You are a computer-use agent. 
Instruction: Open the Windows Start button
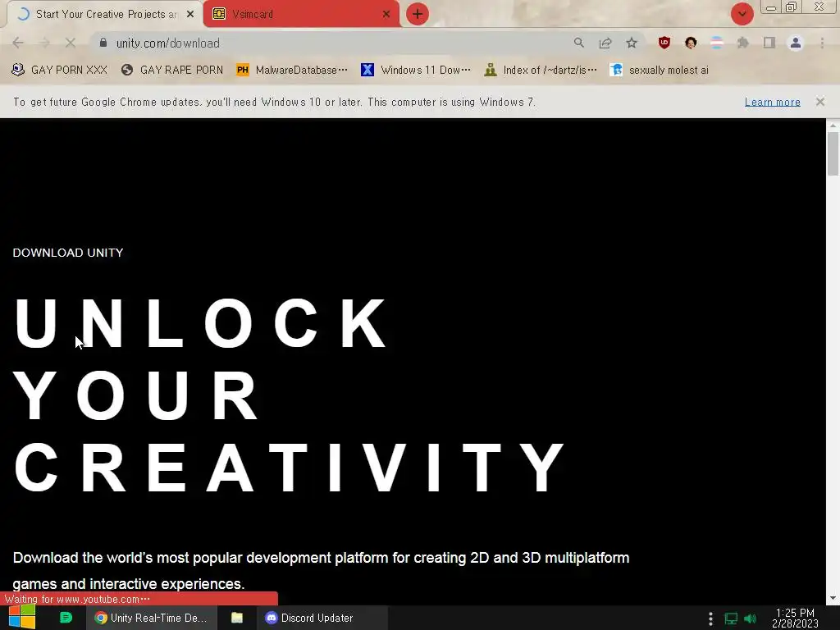22,618
